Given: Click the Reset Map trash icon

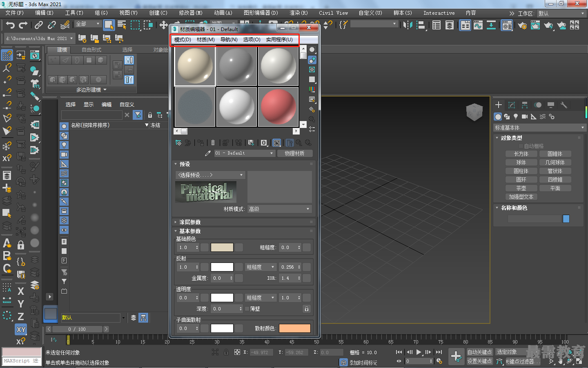Looking at the screenshot, I should (213, 143).
